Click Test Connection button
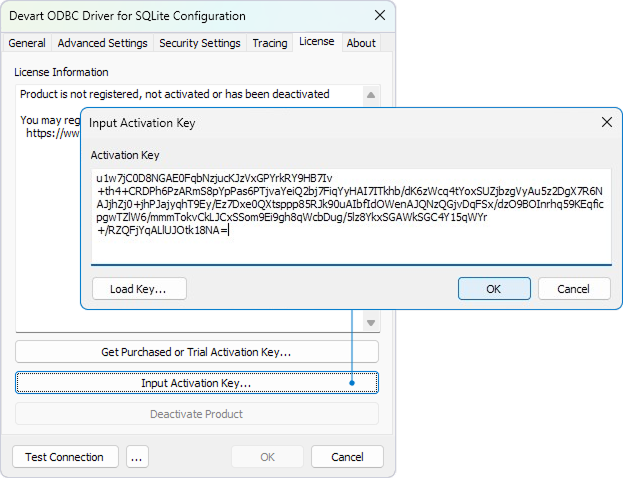 click(x=65, y=457)
